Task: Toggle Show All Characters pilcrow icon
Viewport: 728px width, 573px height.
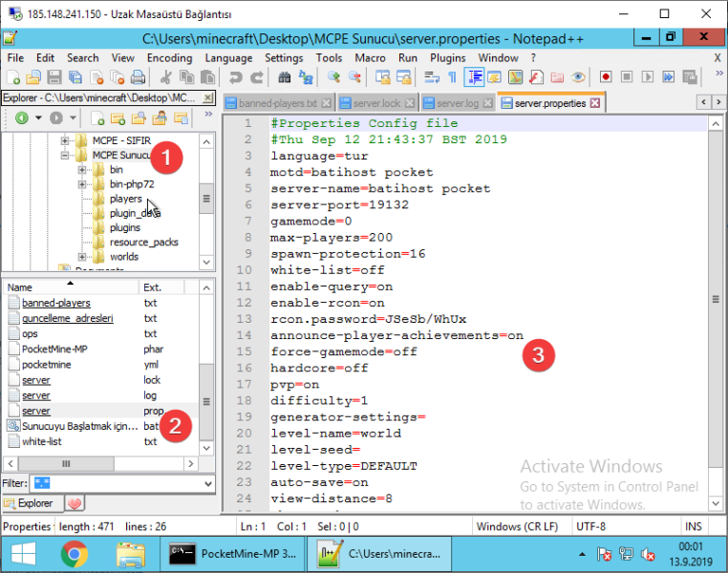Action: coord(452,77)
